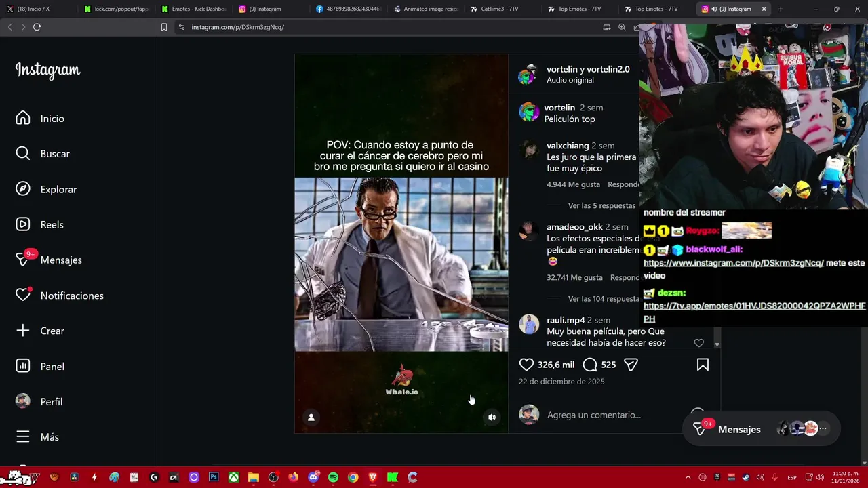Click browser reload button

37,27
